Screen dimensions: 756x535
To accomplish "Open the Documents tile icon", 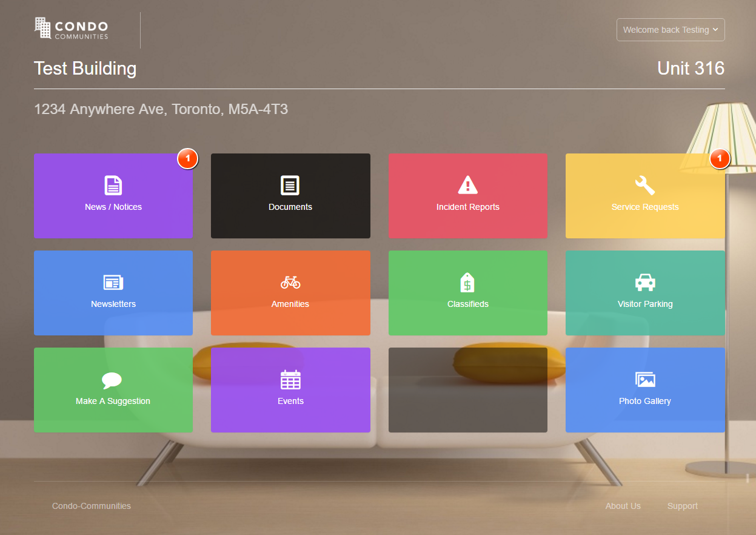I will point(290,186).
